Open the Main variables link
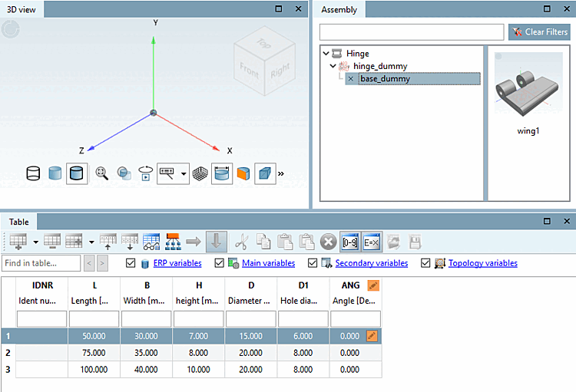The height and width of the screenshot is (392, 576). click(x=269, y=263)
